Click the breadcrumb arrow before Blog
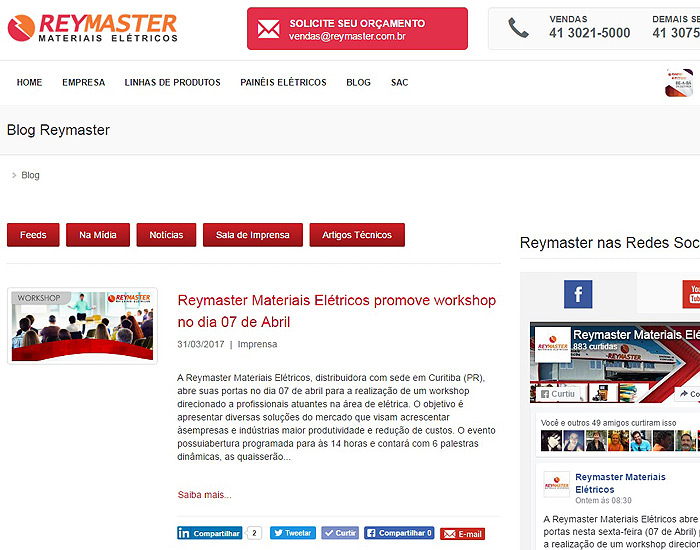This screenshot has width=700, height=550. click(14, 175)
